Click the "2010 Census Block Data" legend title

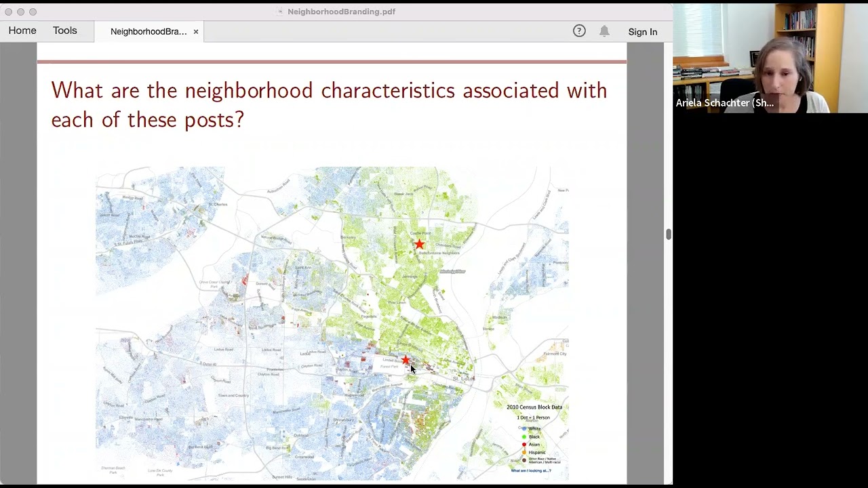pos(534,407)
